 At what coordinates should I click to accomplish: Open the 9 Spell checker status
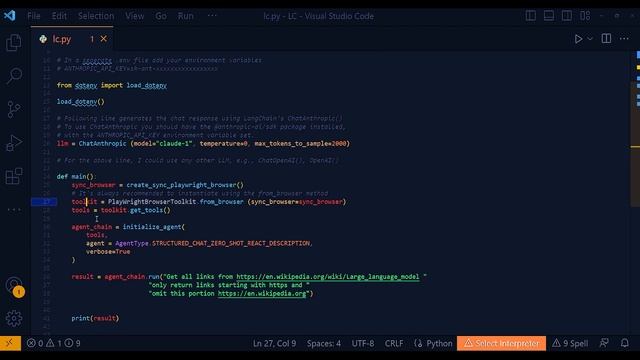(x=570, y=343)
